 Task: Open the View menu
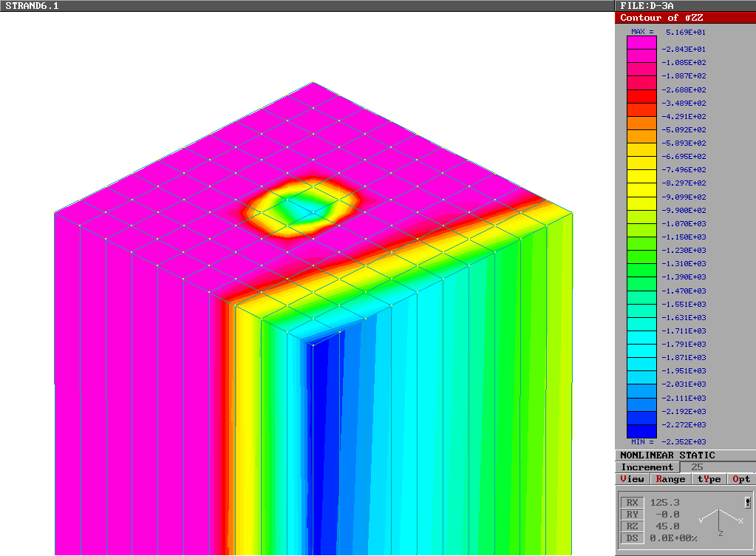pos(632,479)
